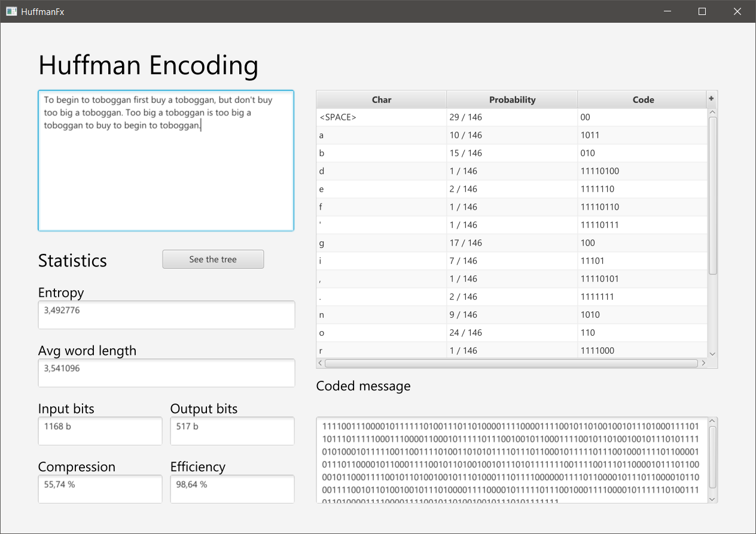Click probability cell 7 / 146

point(512,261)
